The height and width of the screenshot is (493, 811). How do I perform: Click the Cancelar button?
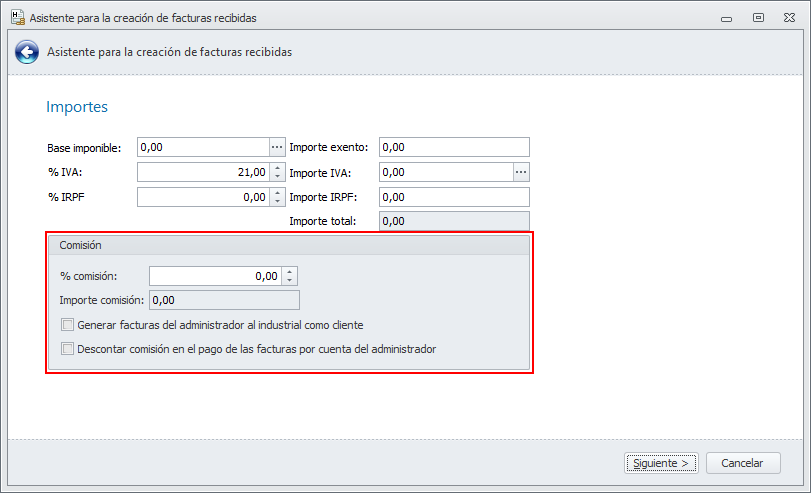click(x=743, y=463)
